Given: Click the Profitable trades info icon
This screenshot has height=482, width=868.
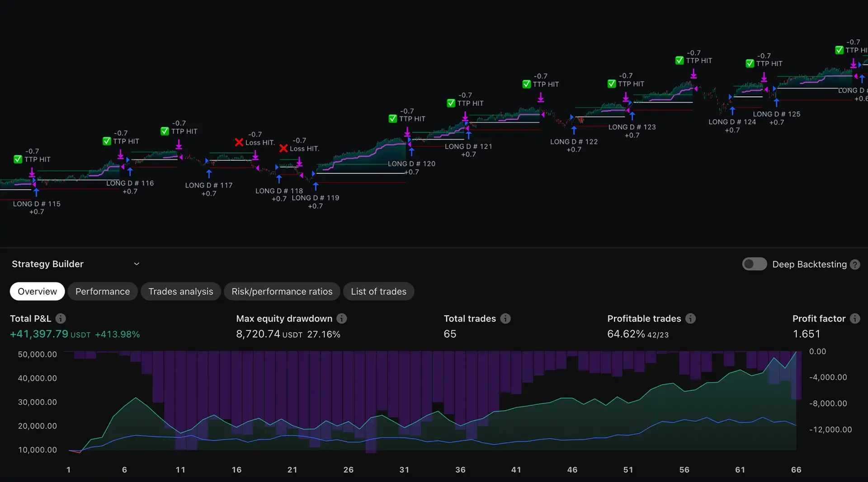Looking at the screenshot, I should click(690, 318).
